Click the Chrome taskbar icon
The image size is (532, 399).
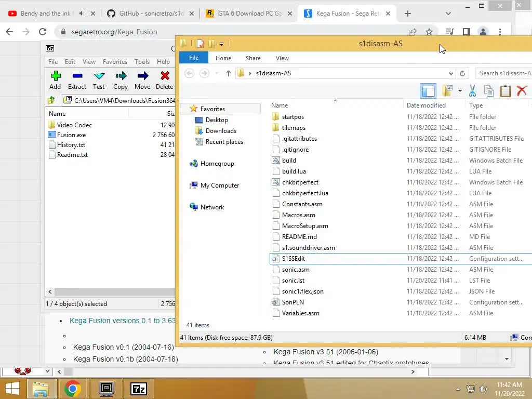click(73, 389)
